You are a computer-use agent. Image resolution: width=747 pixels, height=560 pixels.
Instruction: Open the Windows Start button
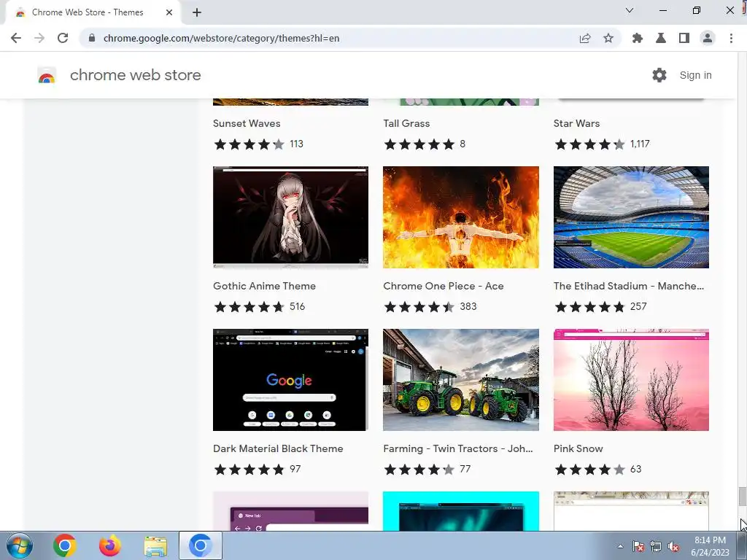click(x=19, y=545)
